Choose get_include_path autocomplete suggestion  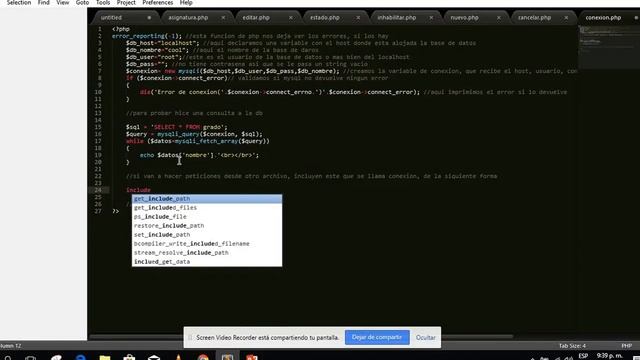207,199
